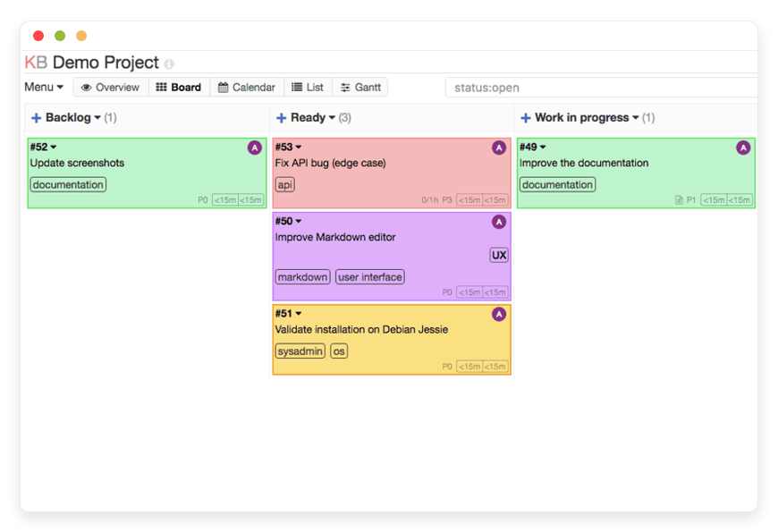778x532 pixels.
Task: Open the task #50 dropdown menu
Action: click(288, 222)
